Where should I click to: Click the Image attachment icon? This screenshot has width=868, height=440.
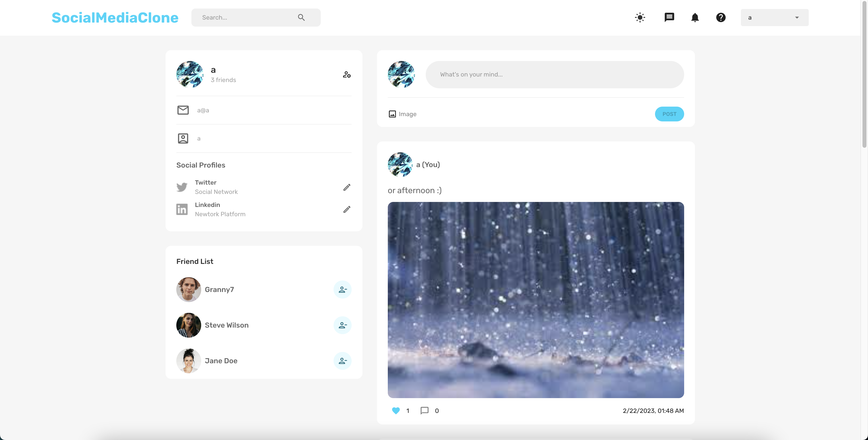pyautogui.click(x=392, y=114)
